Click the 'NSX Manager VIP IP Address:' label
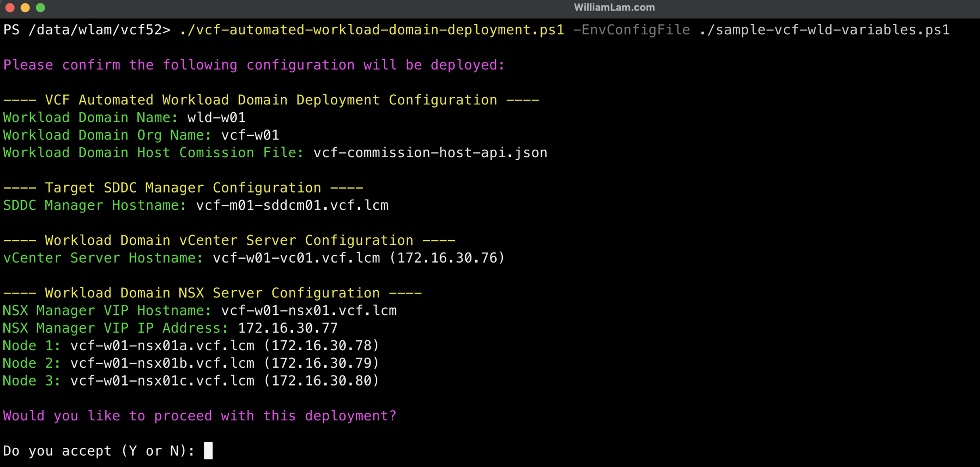Screen dimensions: 980x467 click(x=116, y=328)
